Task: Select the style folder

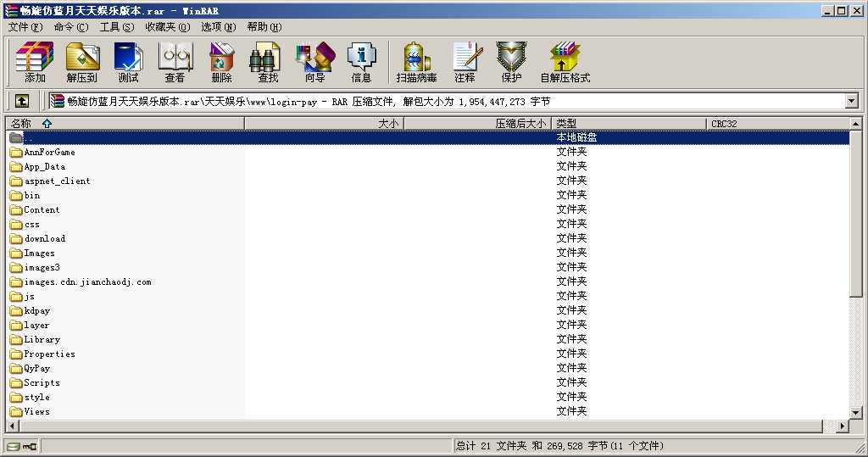Action: [x=30, y=397]
